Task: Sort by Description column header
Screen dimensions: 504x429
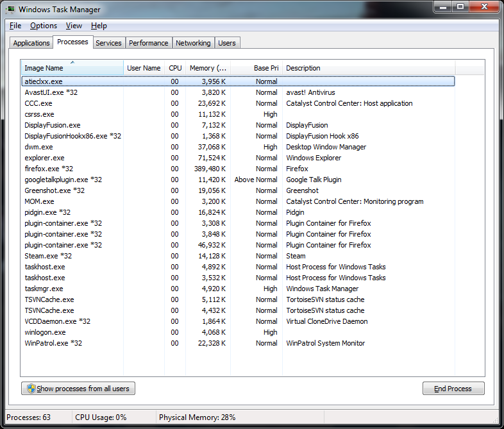Action: [369, 68]
